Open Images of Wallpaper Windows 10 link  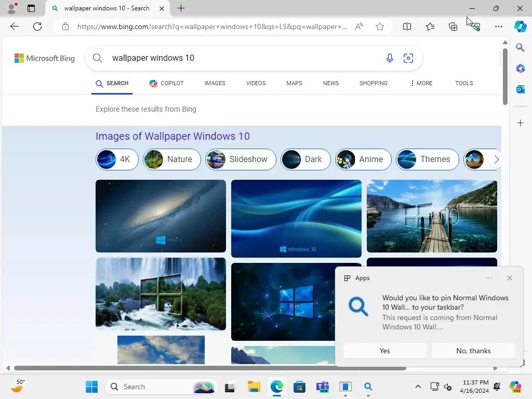[172, 137]
